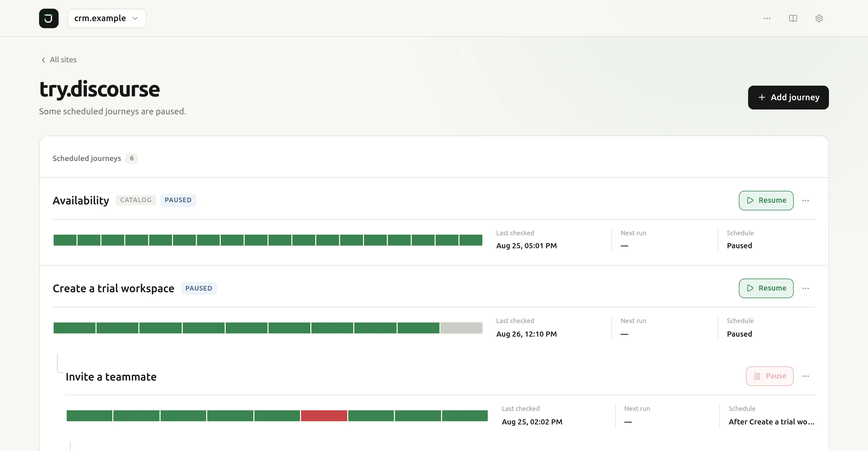Select the grey run segment in Create a trial workspace
This screenshot has height=451, width=868.
coord(461,328)
